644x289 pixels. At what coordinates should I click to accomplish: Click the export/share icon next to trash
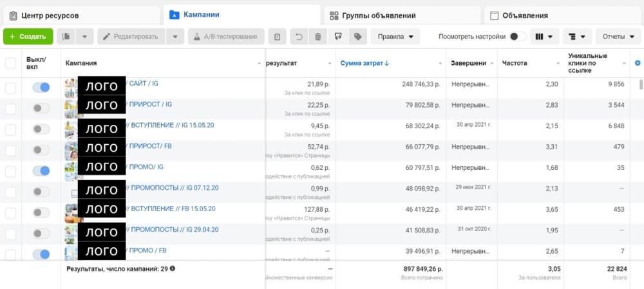pos(339,37)
